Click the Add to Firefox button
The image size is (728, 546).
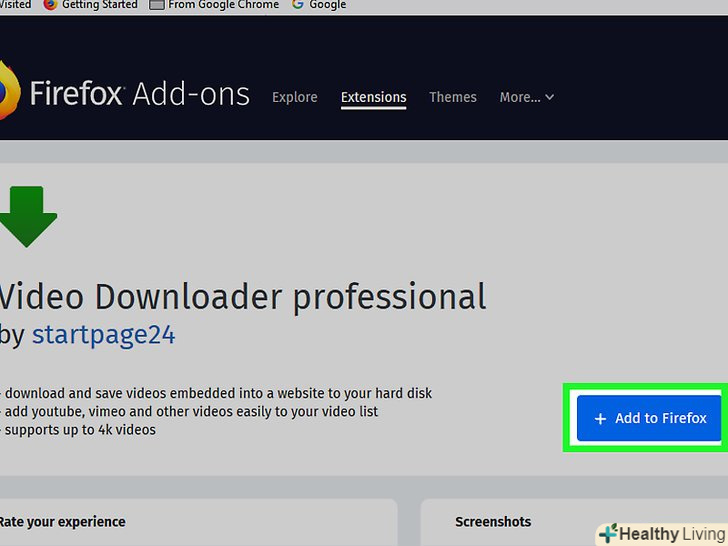[649, 418]
